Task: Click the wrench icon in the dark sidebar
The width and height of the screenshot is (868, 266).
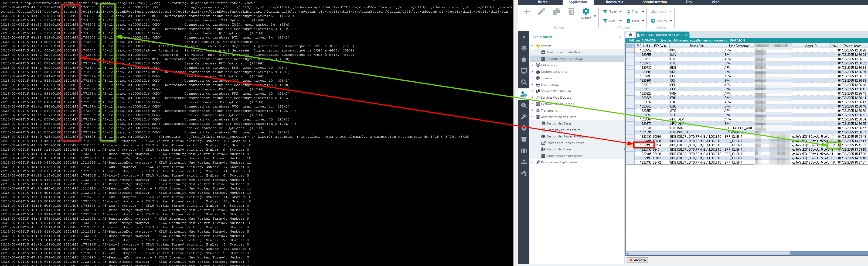Action: click(524, 116)
